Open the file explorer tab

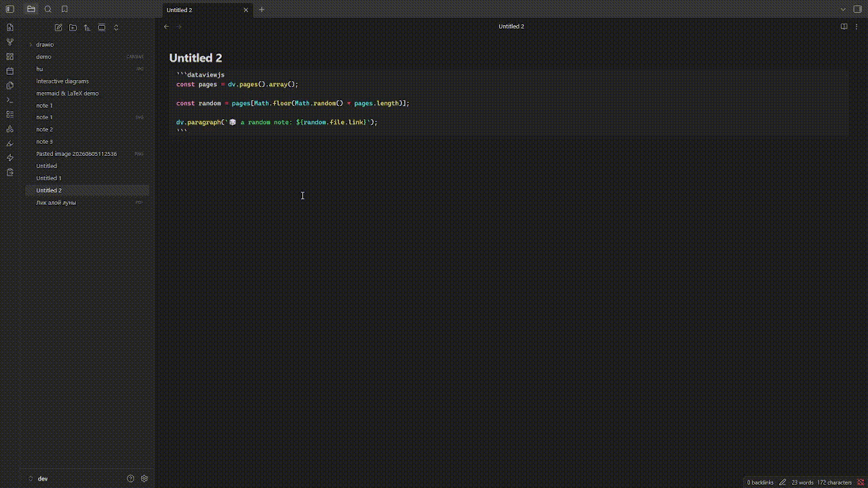tap(31, 9)
